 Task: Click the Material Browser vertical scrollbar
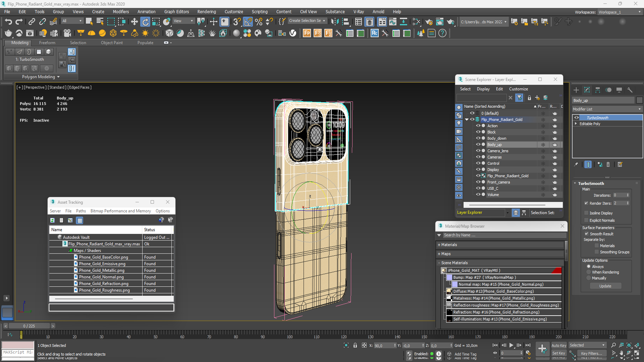coord(566,251)
